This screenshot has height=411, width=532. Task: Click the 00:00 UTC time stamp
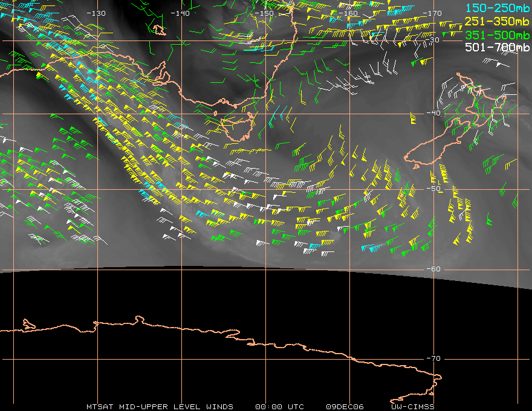pos(279,407)
